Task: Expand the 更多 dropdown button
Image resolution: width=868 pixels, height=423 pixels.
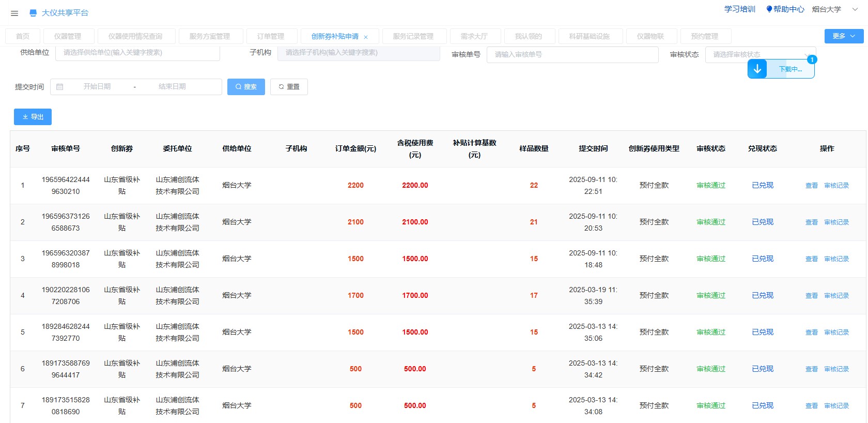Action: coord(843,36)
